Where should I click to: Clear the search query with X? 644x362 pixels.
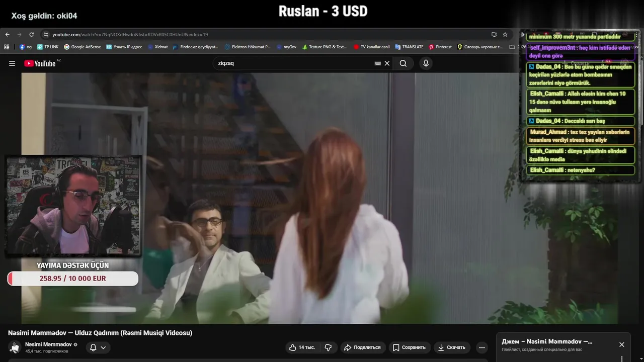coord(387,63)
